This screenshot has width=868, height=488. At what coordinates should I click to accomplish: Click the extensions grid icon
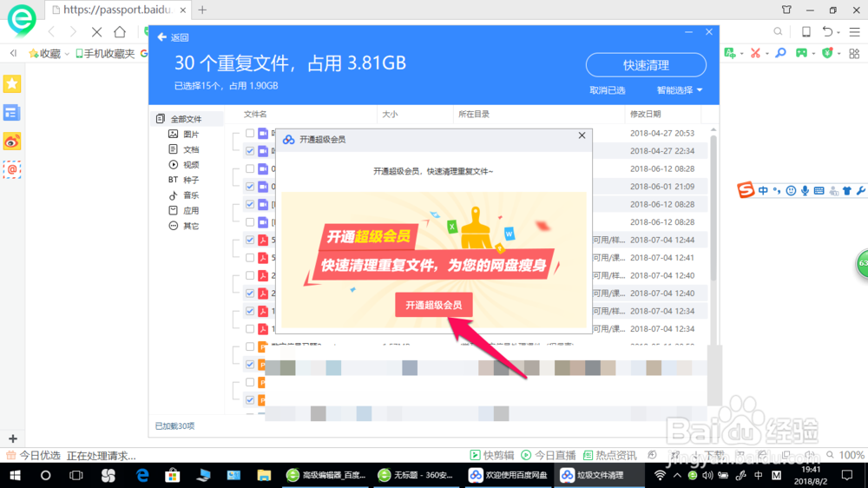pos(854,53)
